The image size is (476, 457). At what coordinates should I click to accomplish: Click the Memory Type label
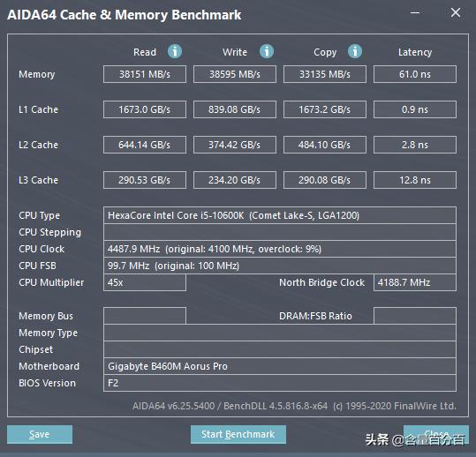[48, 333]
